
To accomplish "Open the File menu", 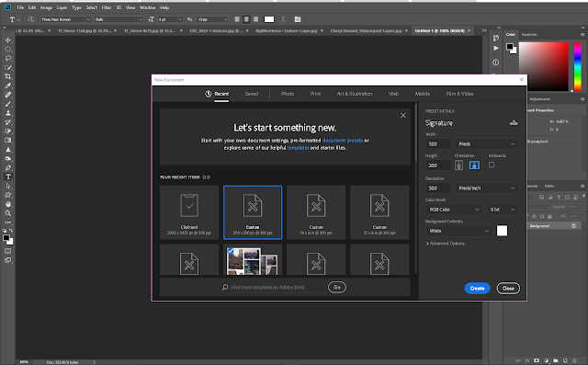I will (20, 7).
